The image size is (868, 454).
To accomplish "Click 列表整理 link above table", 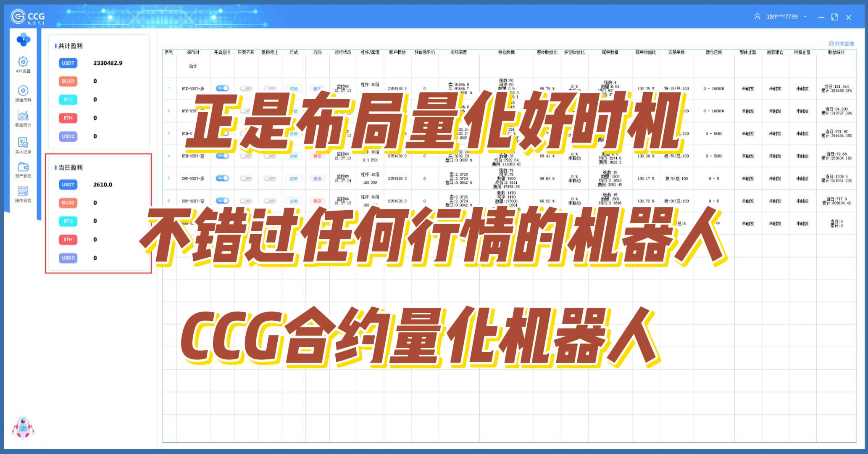I will pyautogui.click(x=841, y=44).
